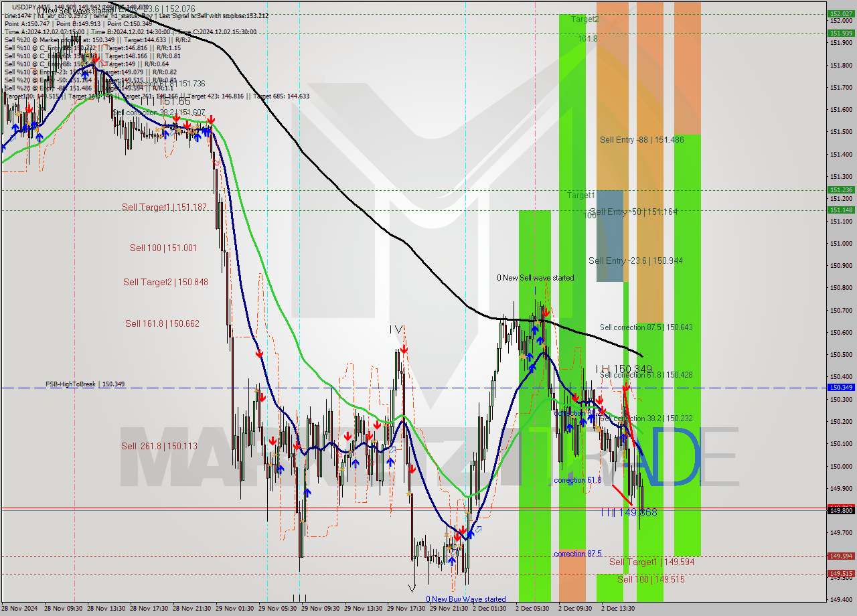Click the 'Sell Entry -23.6 | 150.944' label

click(635, 260)
